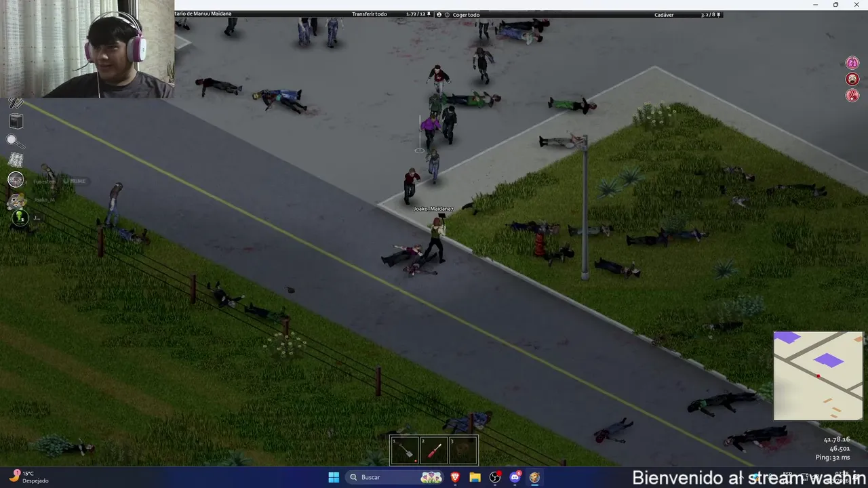868x488 pixels.
Task: Open File Explorer from the taskbar
Action: tap(475, 477)
